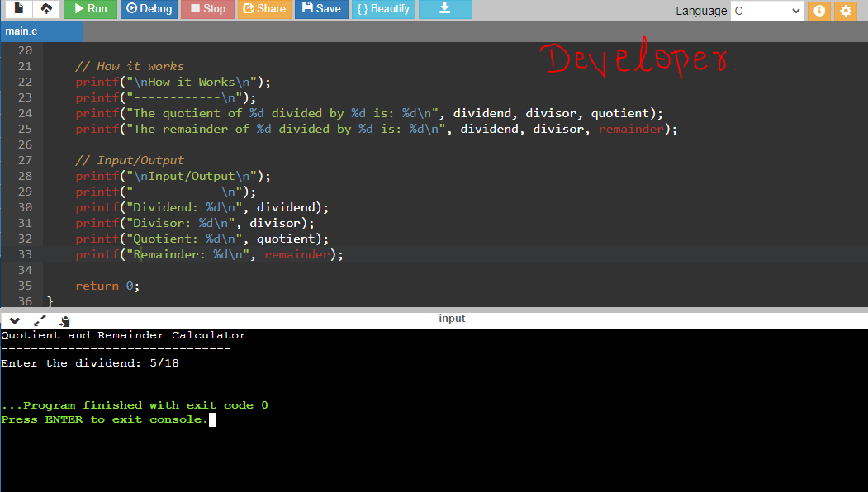Click line number 28 in the gutter
Screen dimensions: 868x492
tap(24, 176)
